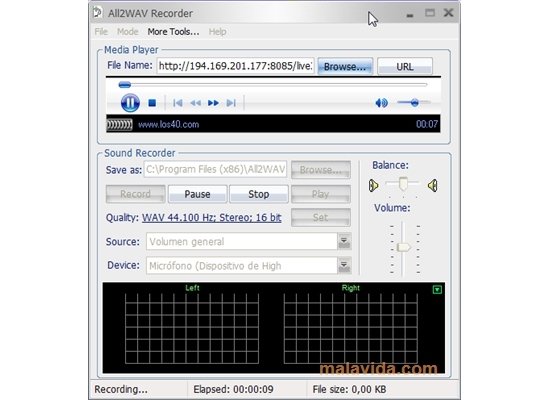
Task: Click the File size: 0,00 KB status
Action: pyautogui.click(x=349, y=389)
